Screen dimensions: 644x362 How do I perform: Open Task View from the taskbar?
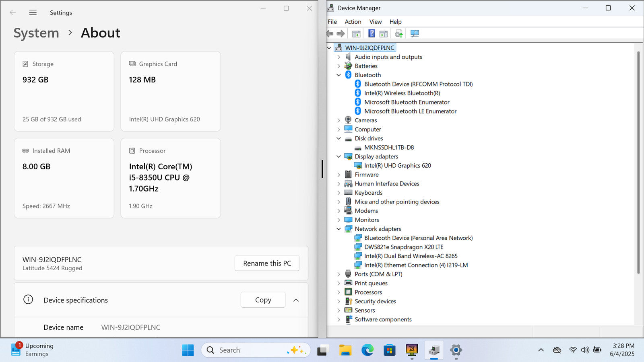click(x=322, y=350)
